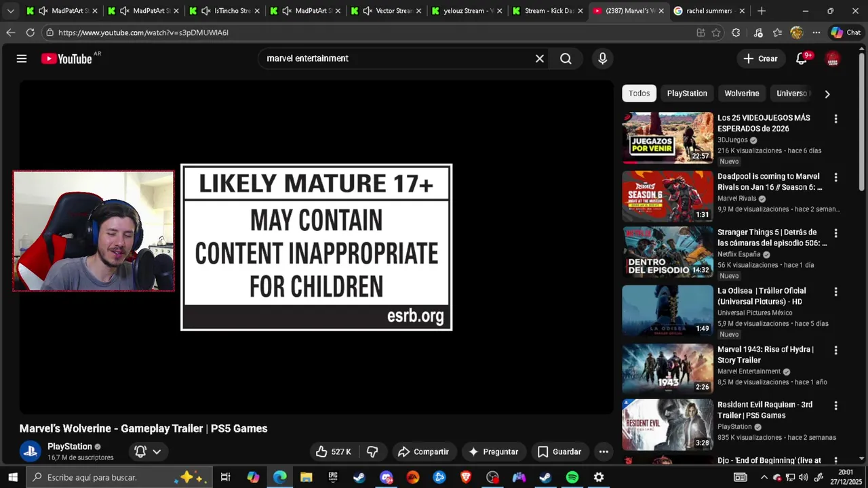The width and height of the screenshot is (868, 488).
Task: Open more actions three-dot menu under video
Action: click(604, 451)
